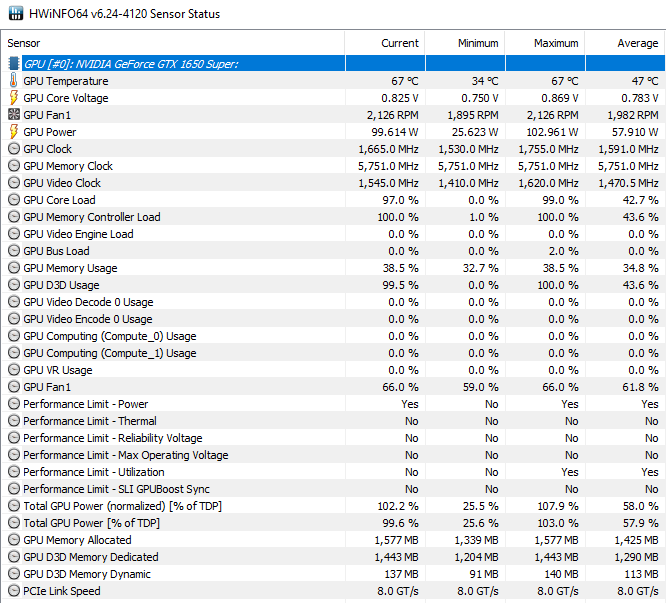
Task: Click the icon beside GPU Computing (Compute_0) Usage
Action: coord(14,335)
